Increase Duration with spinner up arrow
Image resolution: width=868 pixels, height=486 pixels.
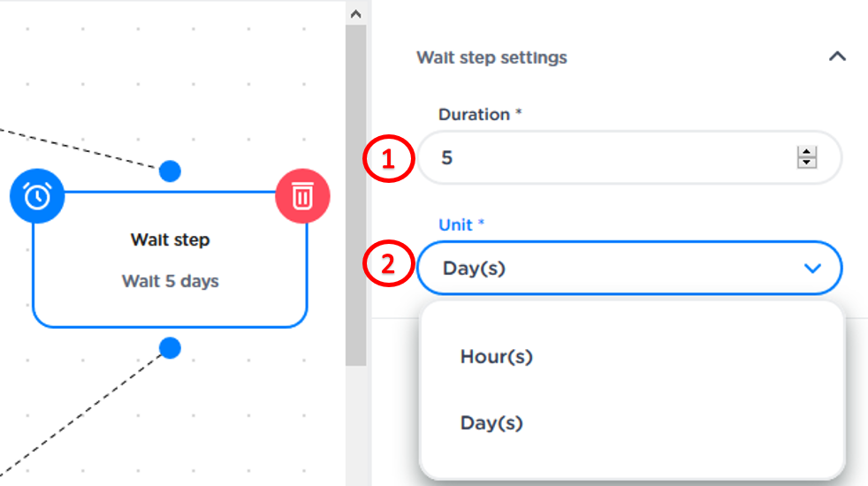click(x=806, y=153)
